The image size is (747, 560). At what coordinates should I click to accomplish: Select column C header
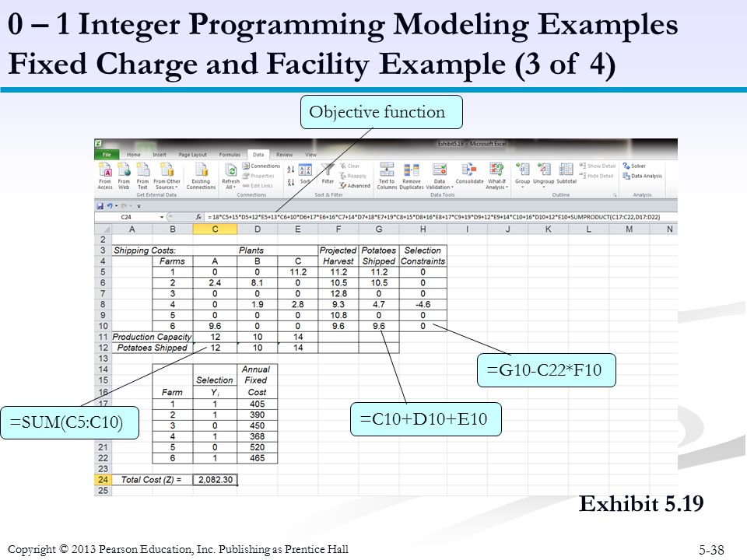[x=215, y=229]
